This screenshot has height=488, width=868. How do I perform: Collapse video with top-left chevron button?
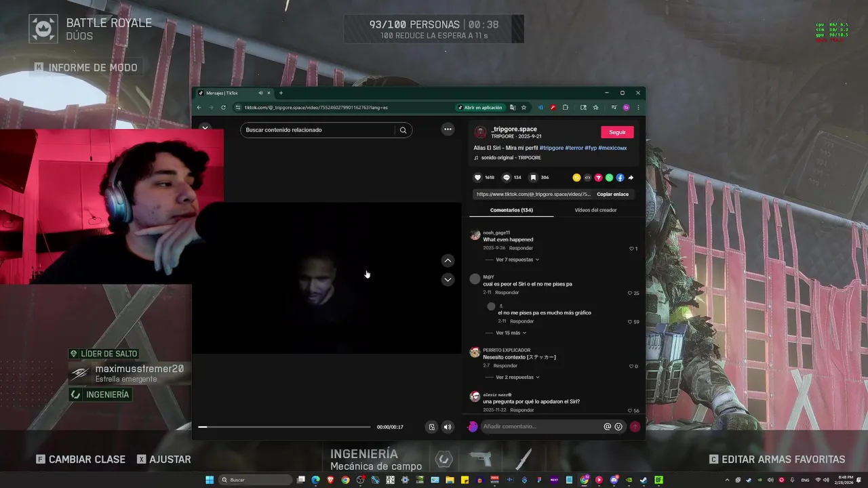pos(205,127)
